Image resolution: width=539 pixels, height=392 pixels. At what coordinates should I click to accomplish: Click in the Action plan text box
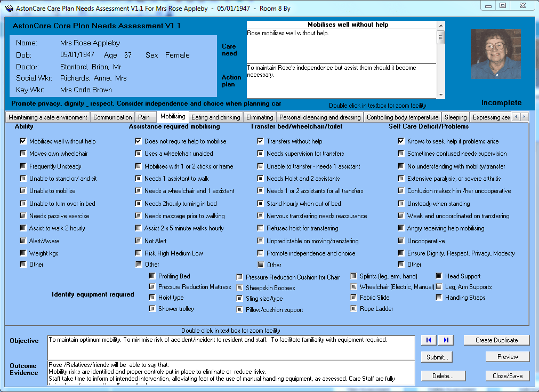pos(342,81)
